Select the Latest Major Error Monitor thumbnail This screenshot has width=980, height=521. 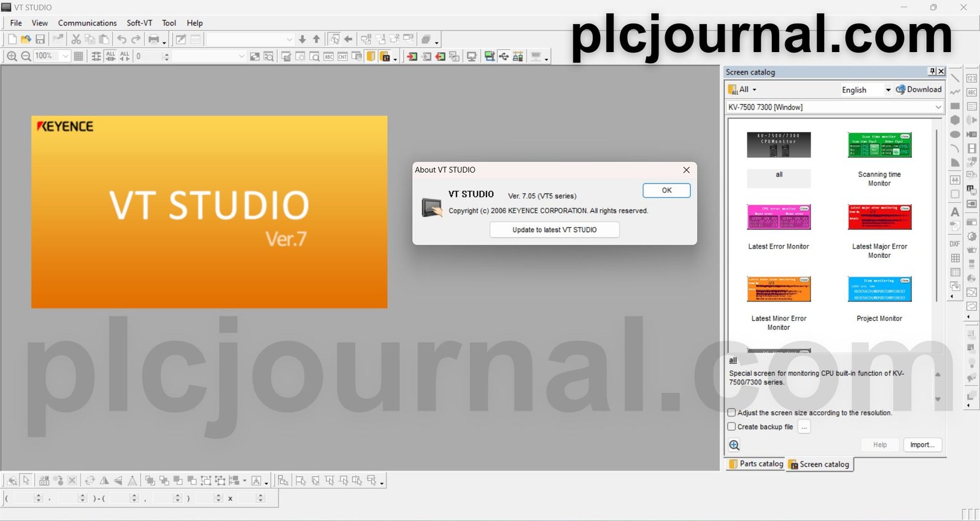pyautogui.click(x=880, y=217)
